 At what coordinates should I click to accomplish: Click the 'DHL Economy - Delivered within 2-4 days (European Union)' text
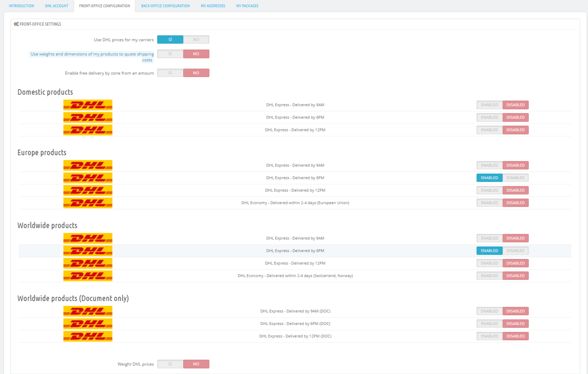click(295, 203)
